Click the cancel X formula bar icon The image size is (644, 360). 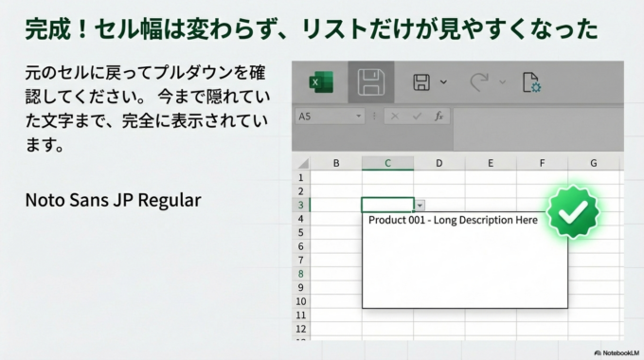click(395, 117)
